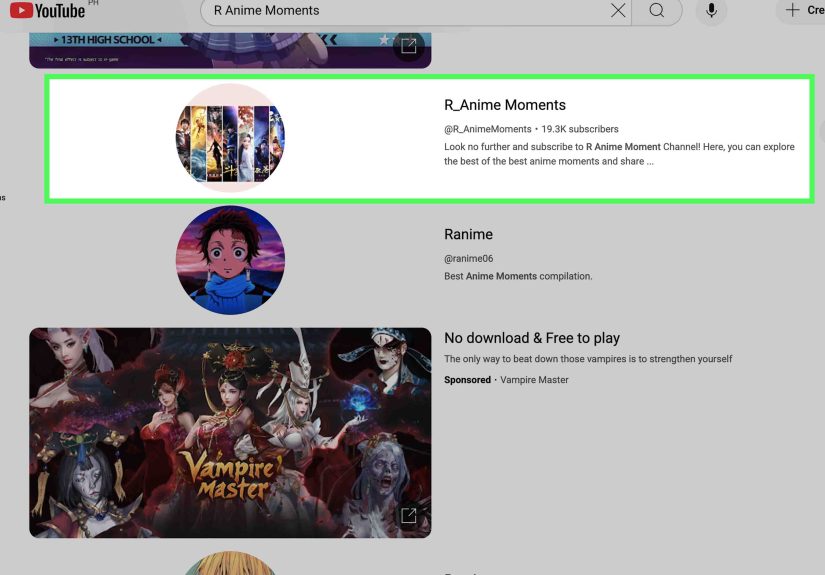This screenshot has height=575, width=825.
Task: Click the @ranime06 handle text
Action: (468, 258)
